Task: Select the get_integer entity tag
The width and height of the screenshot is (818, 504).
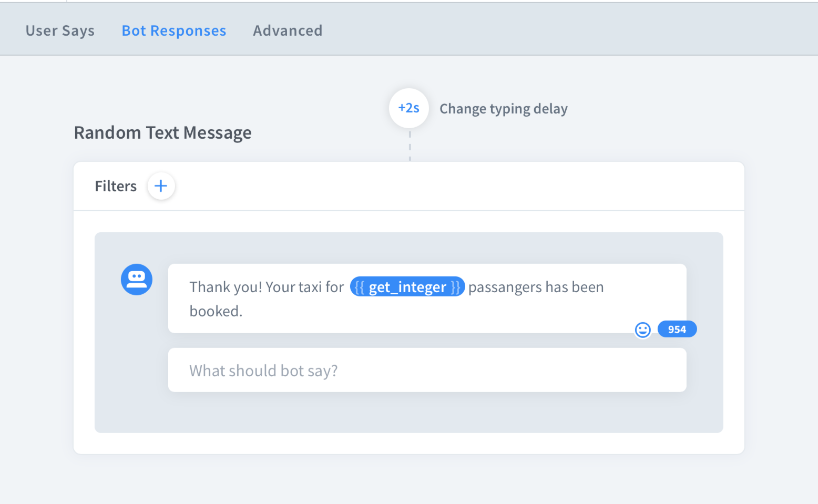Action: click(407, 287)
